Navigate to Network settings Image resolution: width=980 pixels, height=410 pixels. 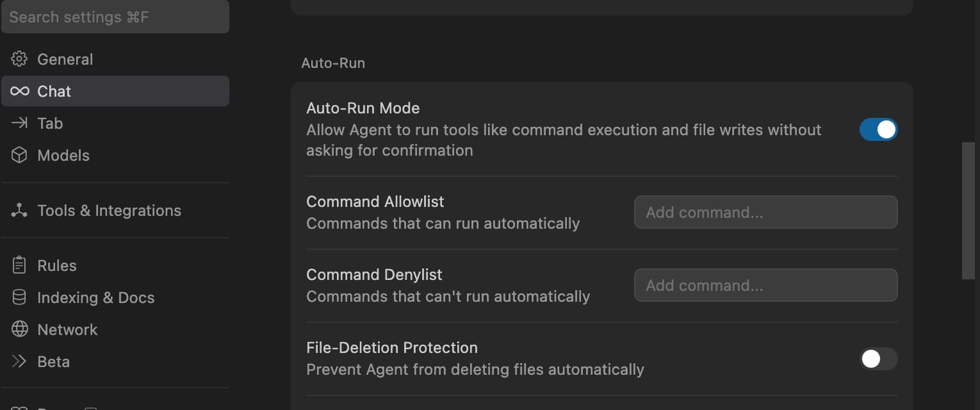pos(67,329)
